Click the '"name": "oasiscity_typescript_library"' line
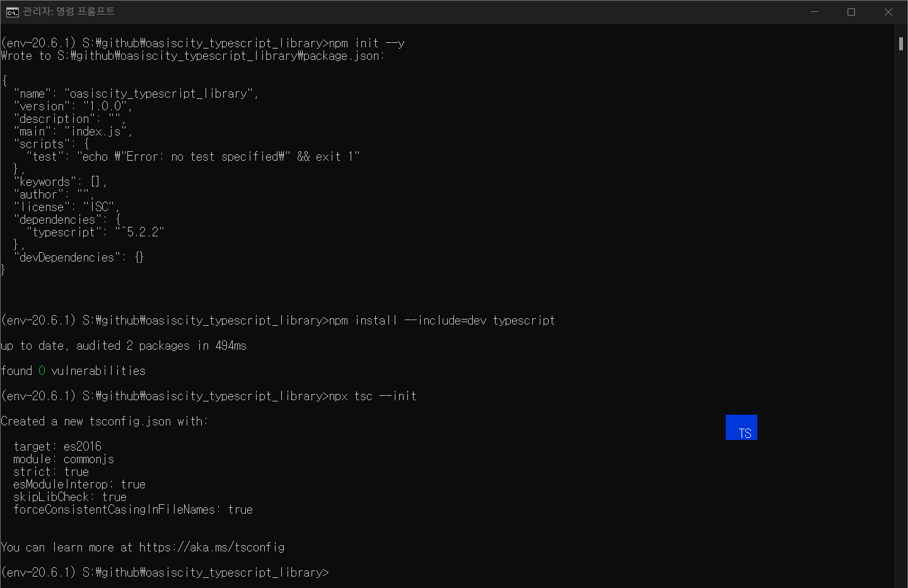Screen dimensions: 908x588 click(136, 93)
